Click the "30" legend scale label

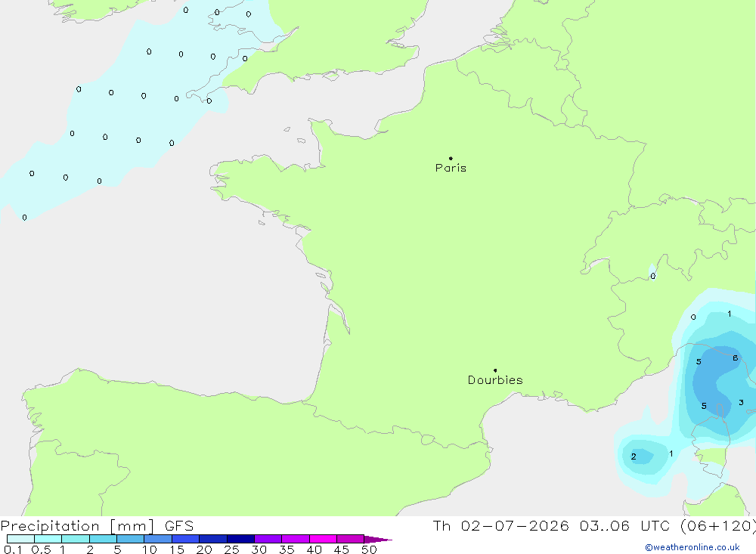(259, 549)
